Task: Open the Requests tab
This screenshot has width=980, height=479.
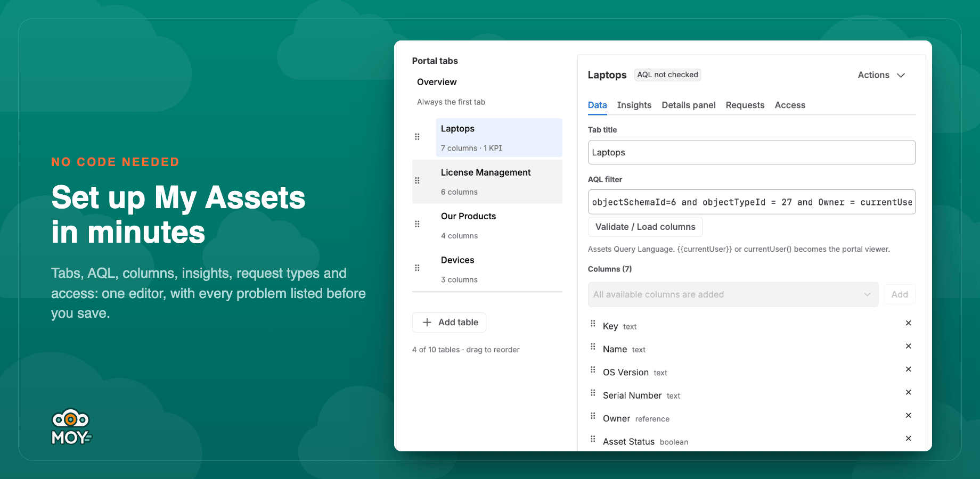Action: (x=745, y=105)
